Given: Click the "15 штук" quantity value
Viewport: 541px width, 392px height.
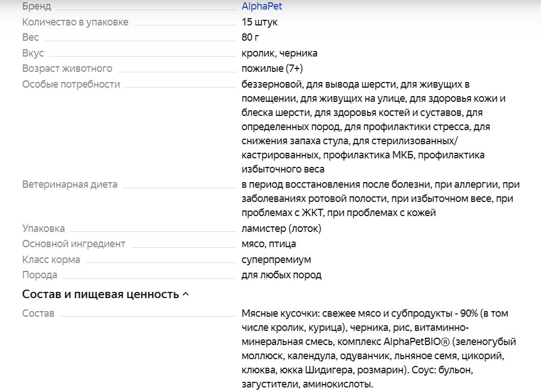Looking at the screenshot, I should (259, 22).
